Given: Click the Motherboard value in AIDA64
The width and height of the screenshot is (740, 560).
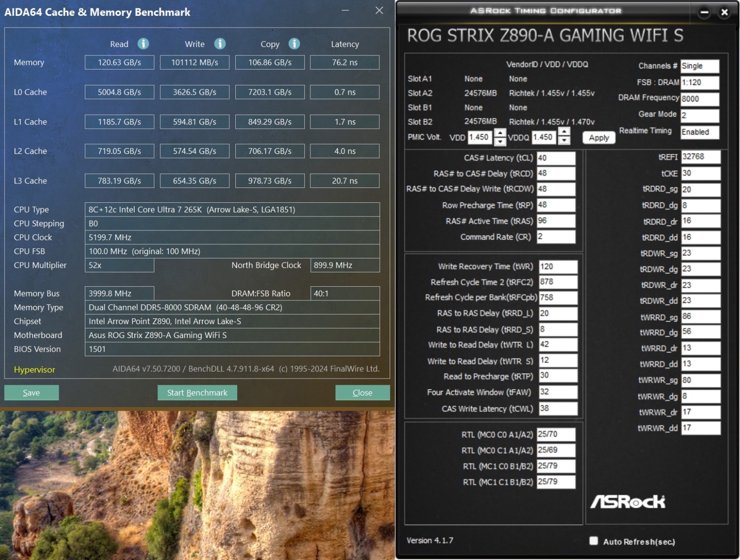Looking at the screenshot, I should coord(232,335).
